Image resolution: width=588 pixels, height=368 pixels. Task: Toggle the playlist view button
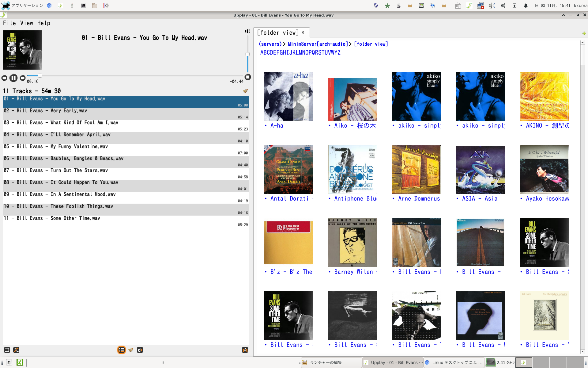coord(122,350)
